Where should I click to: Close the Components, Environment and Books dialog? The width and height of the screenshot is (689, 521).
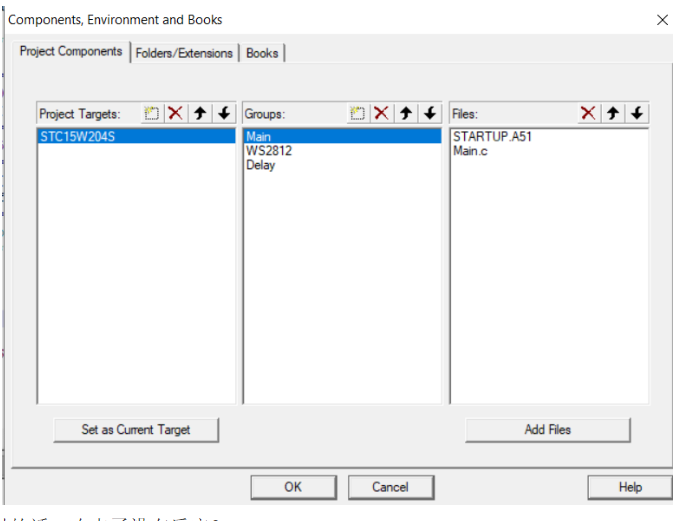pyautogui.click(x=663, y=20)
